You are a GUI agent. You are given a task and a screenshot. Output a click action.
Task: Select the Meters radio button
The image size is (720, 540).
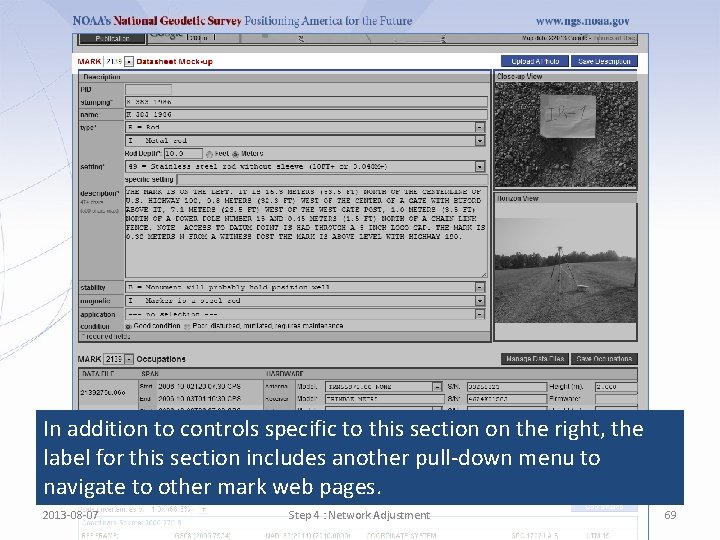[x=236, y=154]
